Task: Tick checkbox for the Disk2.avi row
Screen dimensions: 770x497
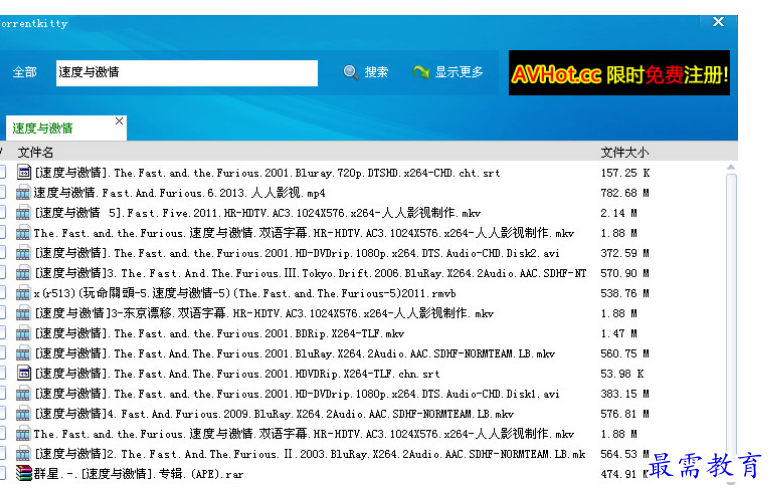Action: (2, 253)
